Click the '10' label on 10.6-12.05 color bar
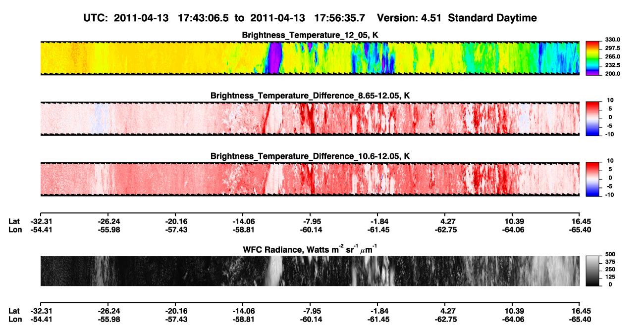 [x=611, y=160]
